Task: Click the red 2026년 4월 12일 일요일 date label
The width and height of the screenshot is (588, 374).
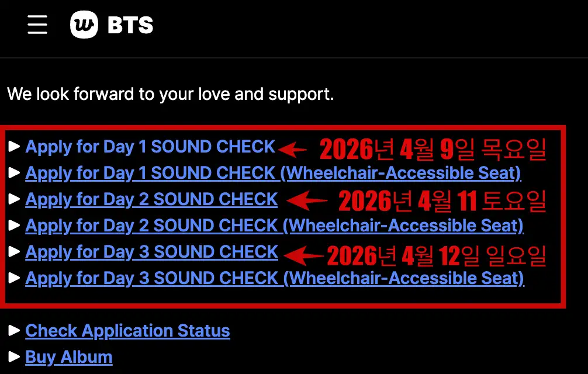Action: click(x=436, y=255)
